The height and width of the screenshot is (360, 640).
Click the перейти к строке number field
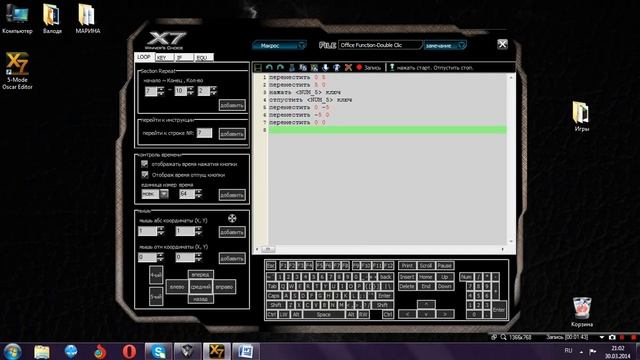[204, 133]
